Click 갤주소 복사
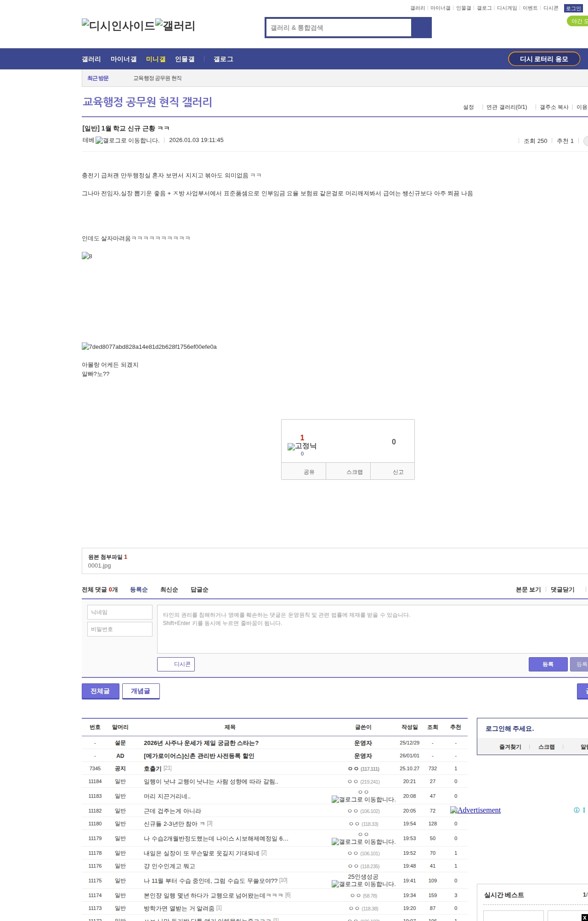 tap(554, 107)
